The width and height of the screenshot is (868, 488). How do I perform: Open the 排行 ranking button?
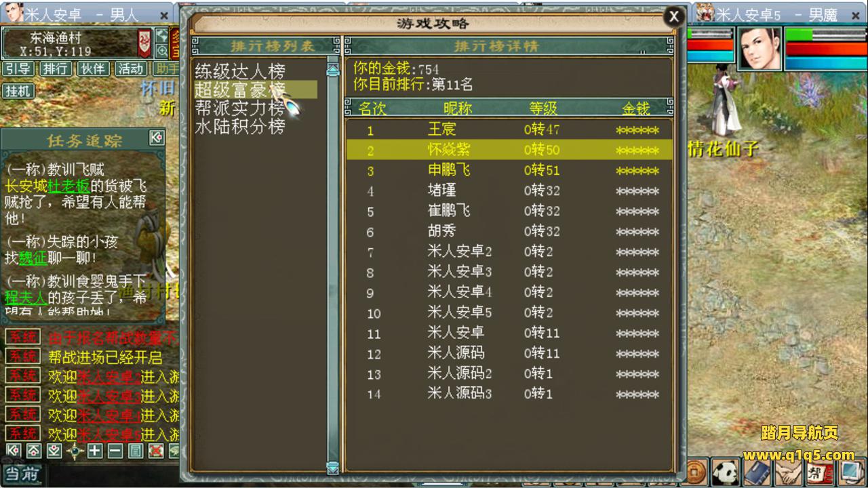tap(55, 68)
